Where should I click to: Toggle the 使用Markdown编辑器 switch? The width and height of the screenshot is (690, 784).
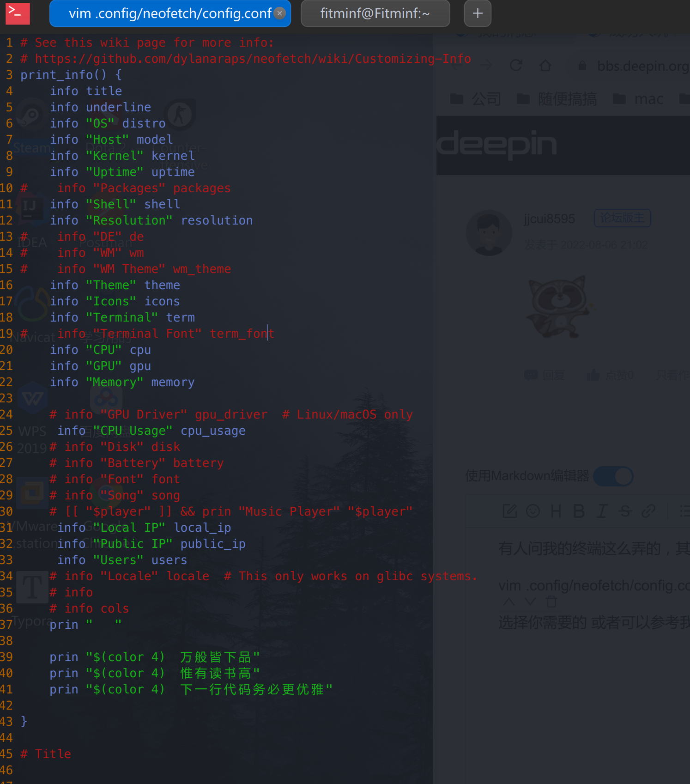click(613, 476)
